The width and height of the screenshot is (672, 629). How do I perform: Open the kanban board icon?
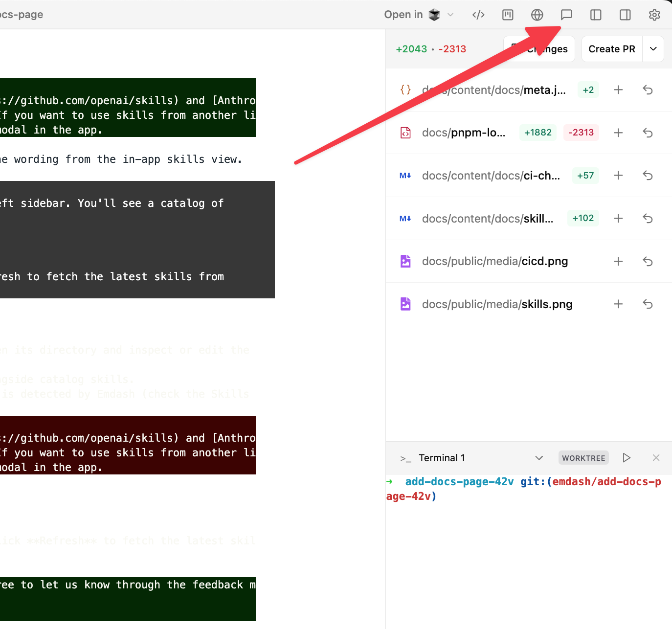coord(508,15)
